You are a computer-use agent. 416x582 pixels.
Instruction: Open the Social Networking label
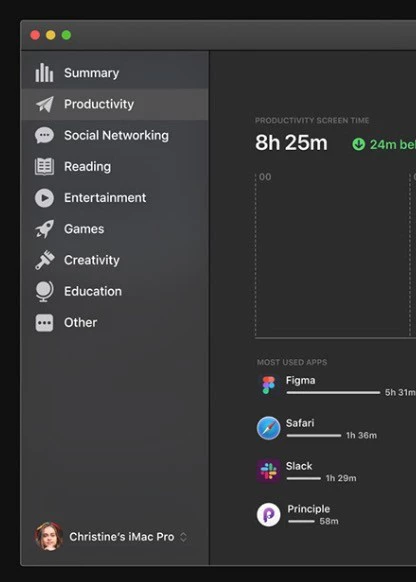click(x=116, y=135)
